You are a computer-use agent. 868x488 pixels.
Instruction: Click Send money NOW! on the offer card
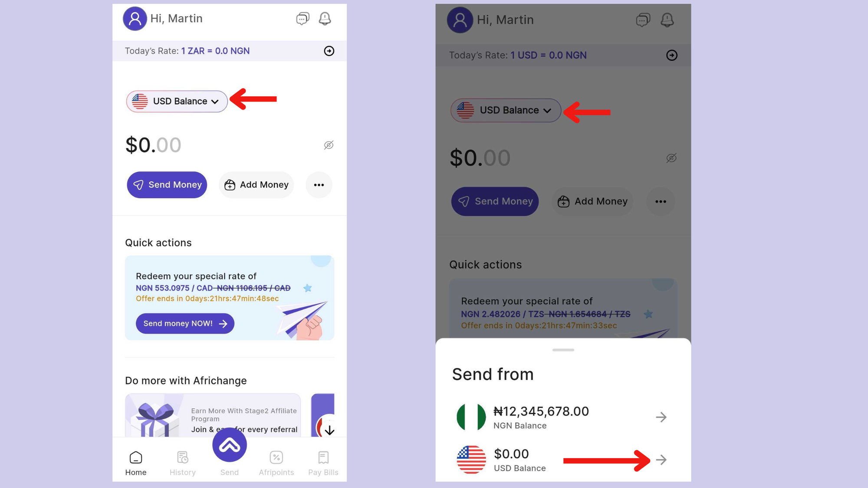pyautogui.click(x=185, y=324)
